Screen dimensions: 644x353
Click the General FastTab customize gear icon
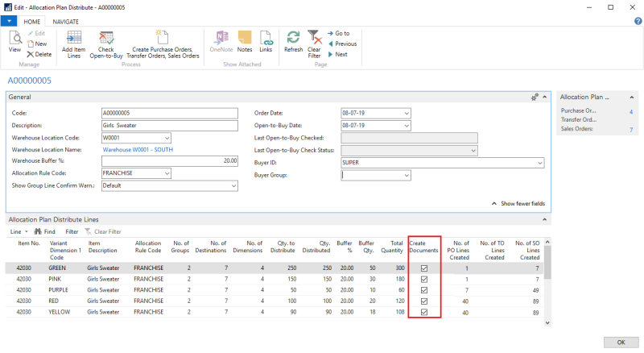(x=535, y=97)
